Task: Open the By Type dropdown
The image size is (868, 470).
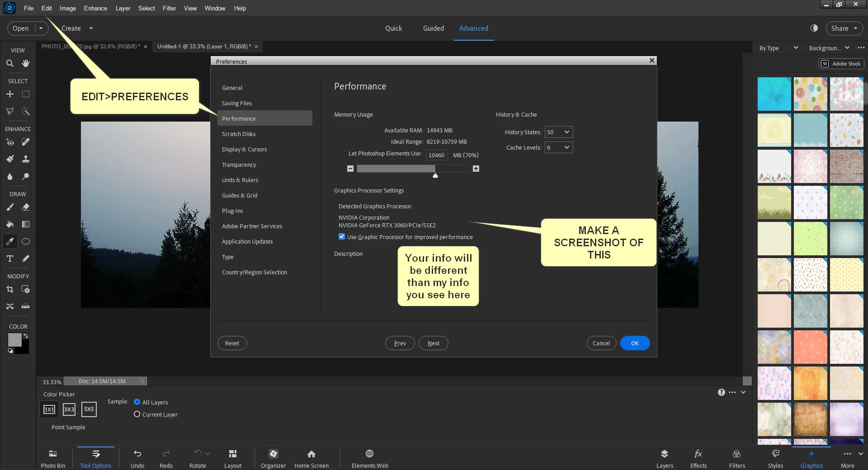Action: click(779, 48)
